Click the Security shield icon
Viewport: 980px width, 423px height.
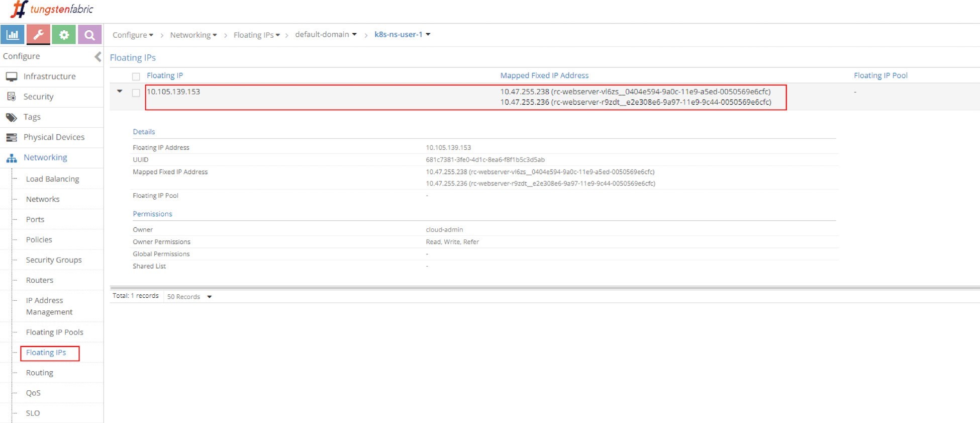click(x=12, y=97)
